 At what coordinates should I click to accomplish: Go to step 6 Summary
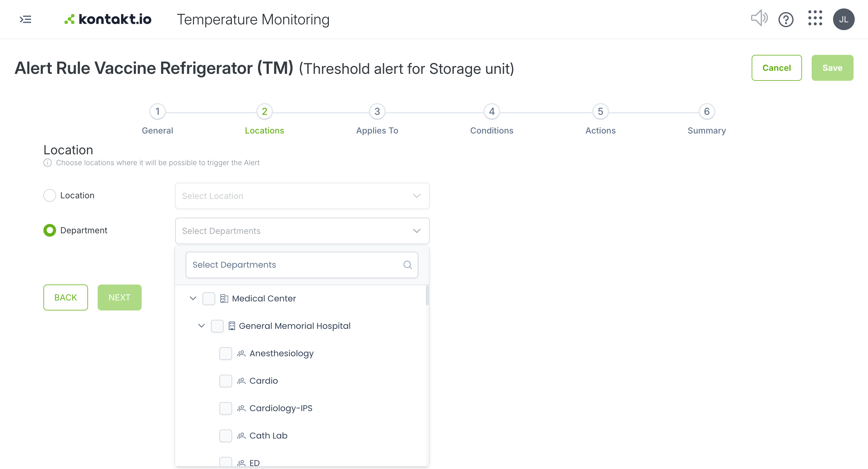(x=706, y=119)
